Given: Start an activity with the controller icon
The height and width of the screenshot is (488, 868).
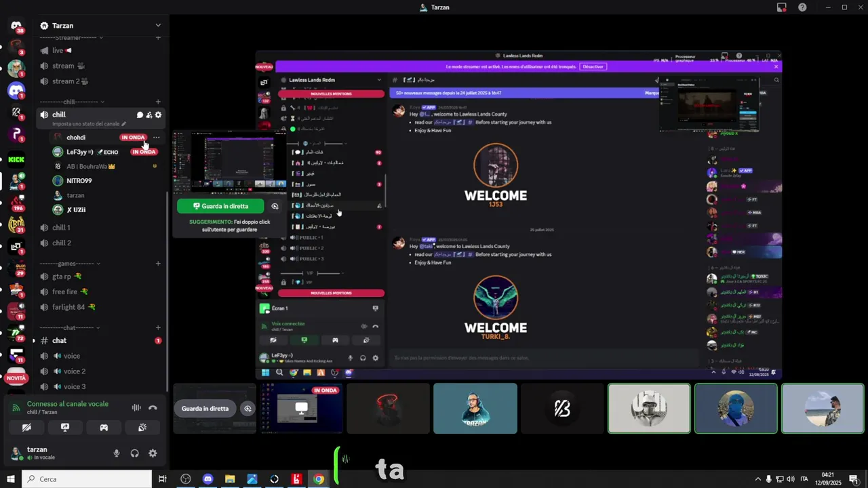Looking at the screenshot, I should [104, 428].
